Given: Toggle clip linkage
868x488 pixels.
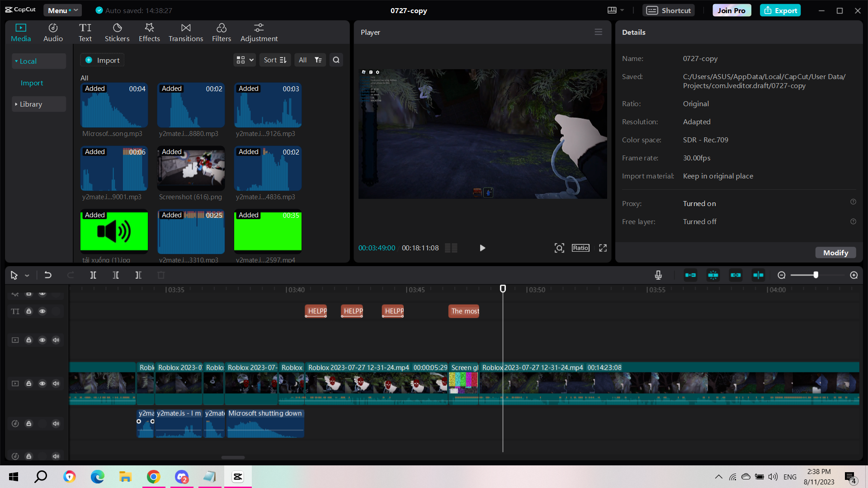Looking at the screenshot, I should point(736,275).
